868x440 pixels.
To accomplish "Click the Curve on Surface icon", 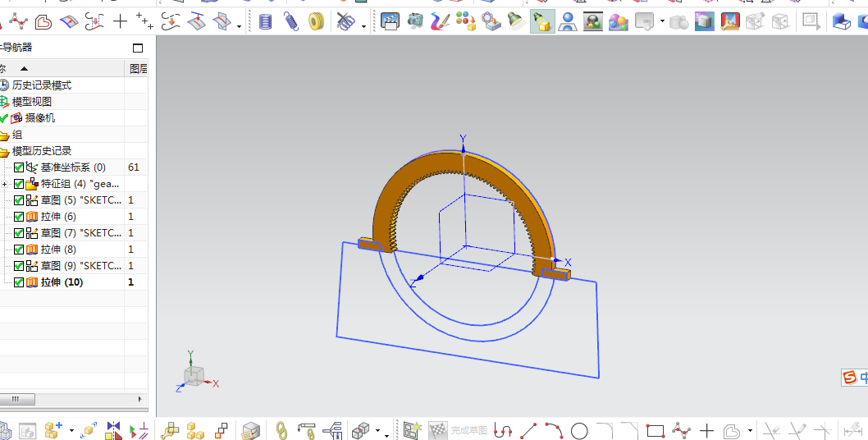I will [x=69, y=22].
